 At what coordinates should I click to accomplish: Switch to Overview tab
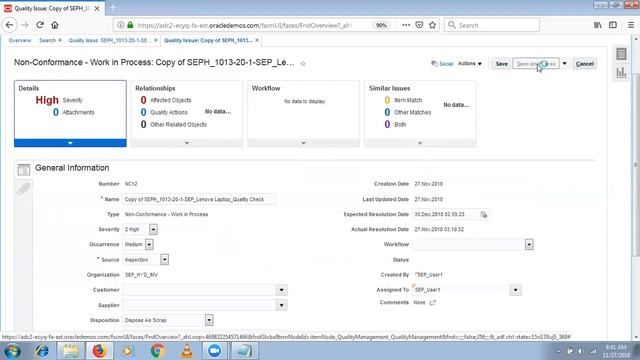click(20, 40)
